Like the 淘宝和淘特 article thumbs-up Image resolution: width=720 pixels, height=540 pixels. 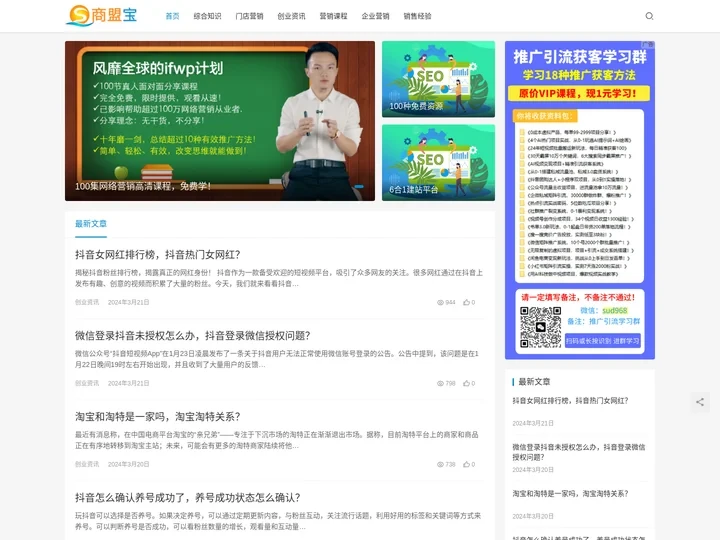click(x=467, y=464)
